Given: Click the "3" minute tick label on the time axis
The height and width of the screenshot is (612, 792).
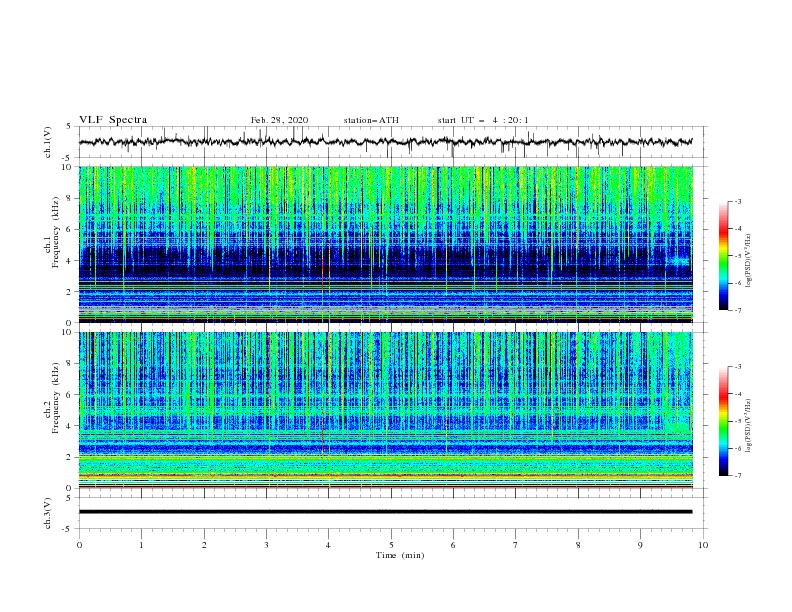Looking at the screenshot, I should pos(266,545).
